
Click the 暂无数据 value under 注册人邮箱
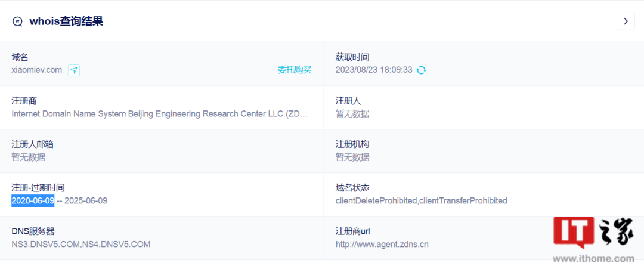(x=29, y=157)
